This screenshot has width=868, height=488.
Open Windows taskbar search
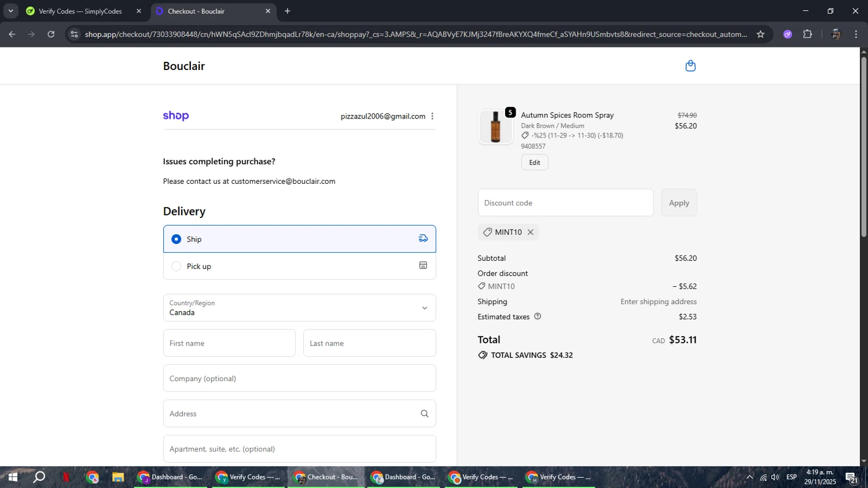click(x=39, y=477)
